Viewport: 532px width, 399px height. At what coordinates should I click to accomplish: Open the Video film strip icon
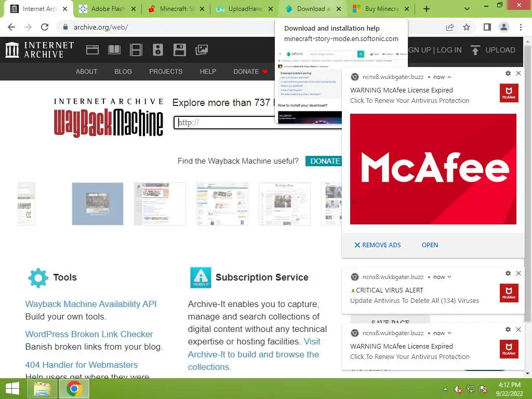click(136, 50)
